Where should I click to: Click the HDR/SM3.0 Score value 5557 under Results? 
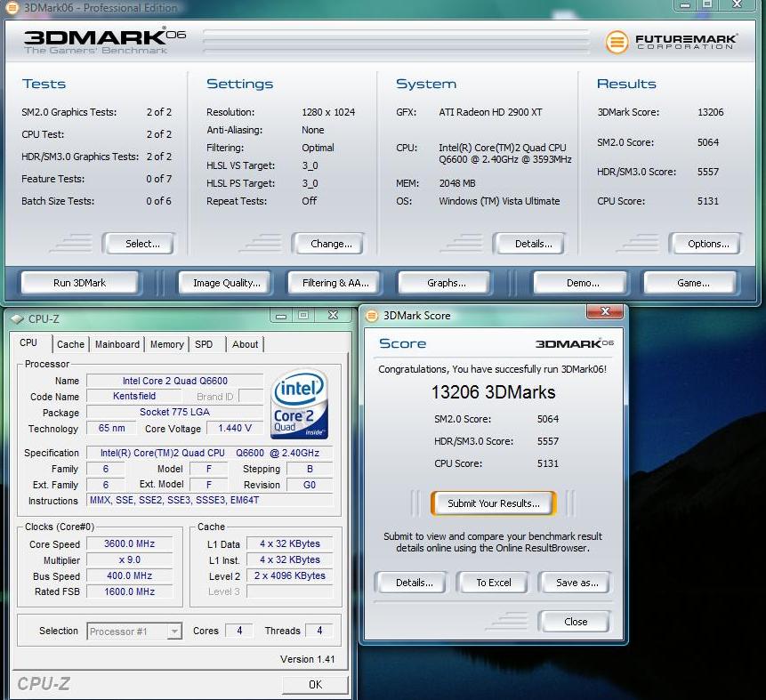pos(708,172)
